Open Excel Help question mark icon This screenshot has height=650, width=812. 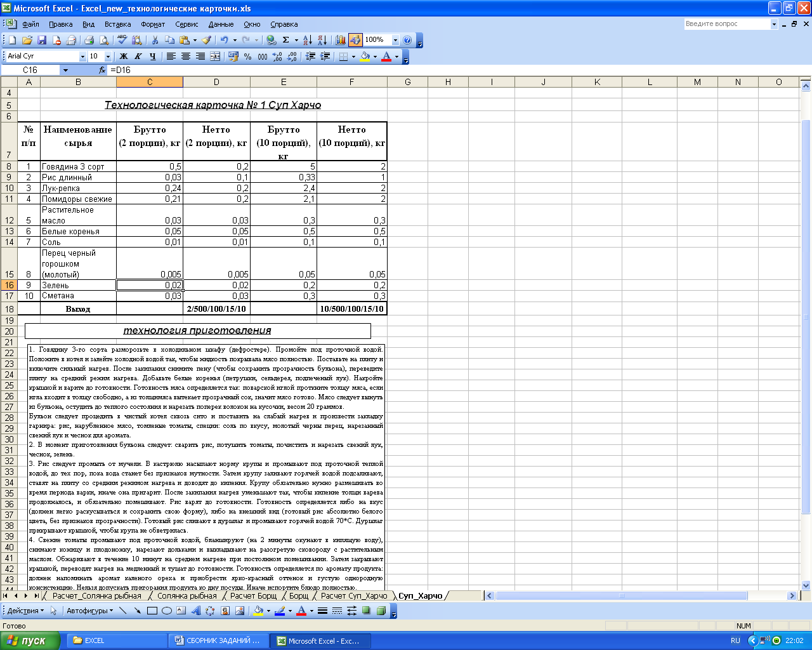407,40
